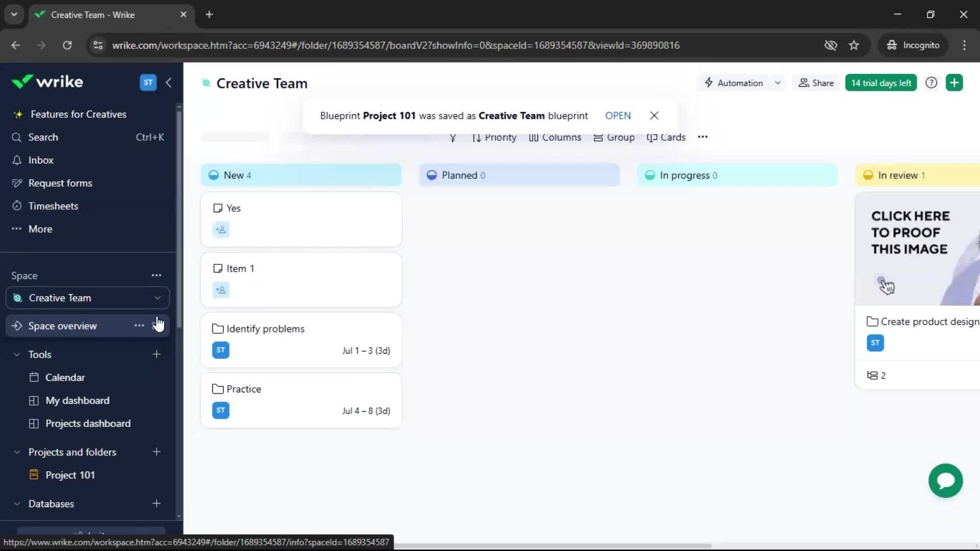Click the In progress column header

[737, 175]
